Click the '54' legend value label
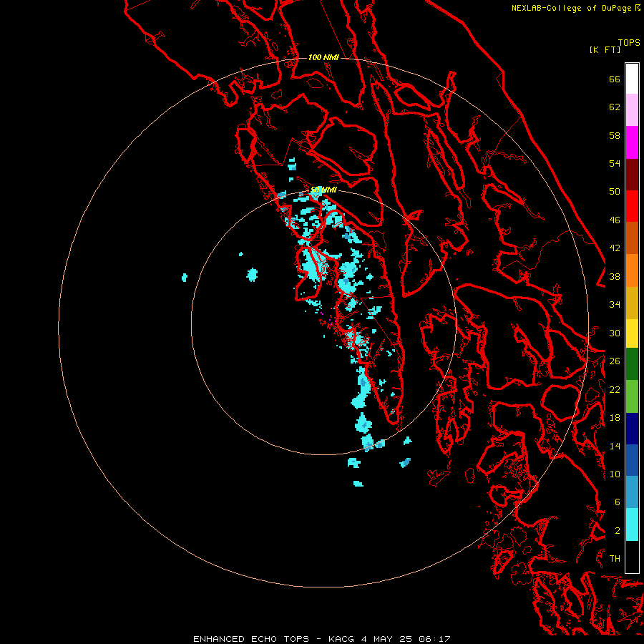The width and height of the screenshot is (644, 644). pyautogui.click(x=615, y=163)
